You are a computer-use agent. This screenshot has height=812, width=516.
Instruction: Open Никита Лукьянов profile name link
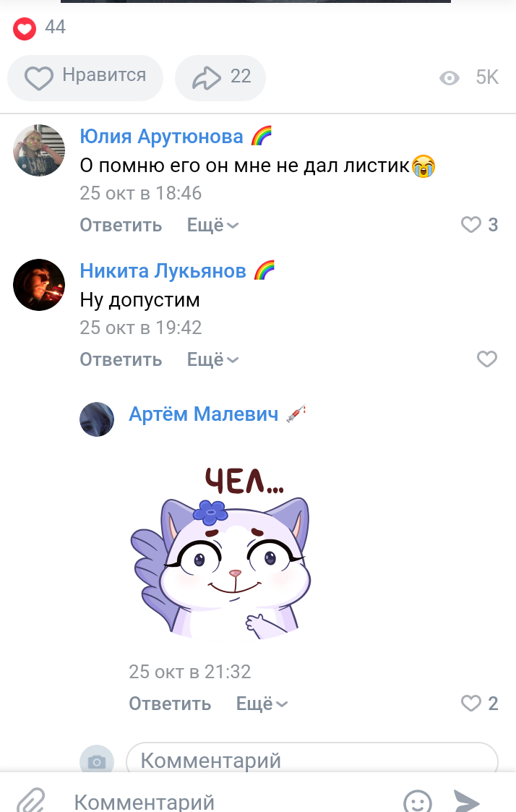[163, 271]
